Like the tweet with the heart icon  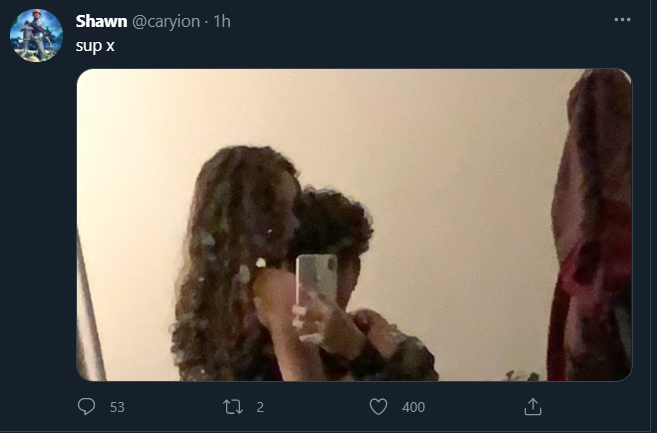(378, 407)
